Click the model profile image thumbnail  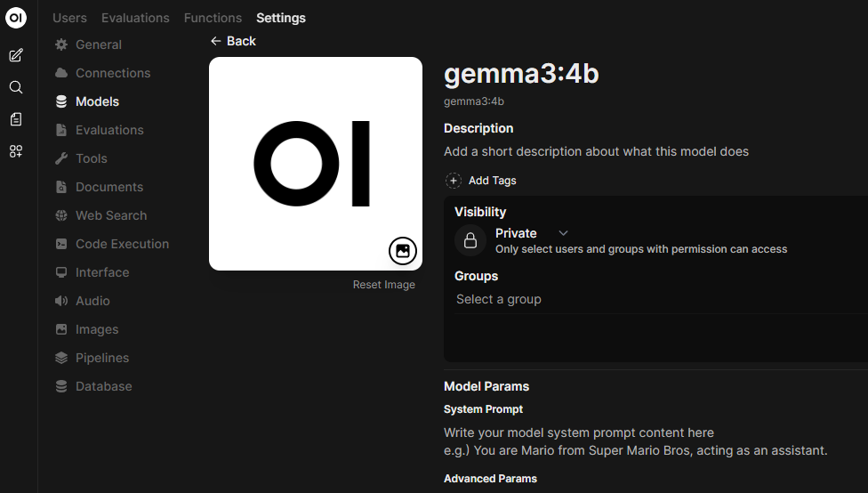316,164
